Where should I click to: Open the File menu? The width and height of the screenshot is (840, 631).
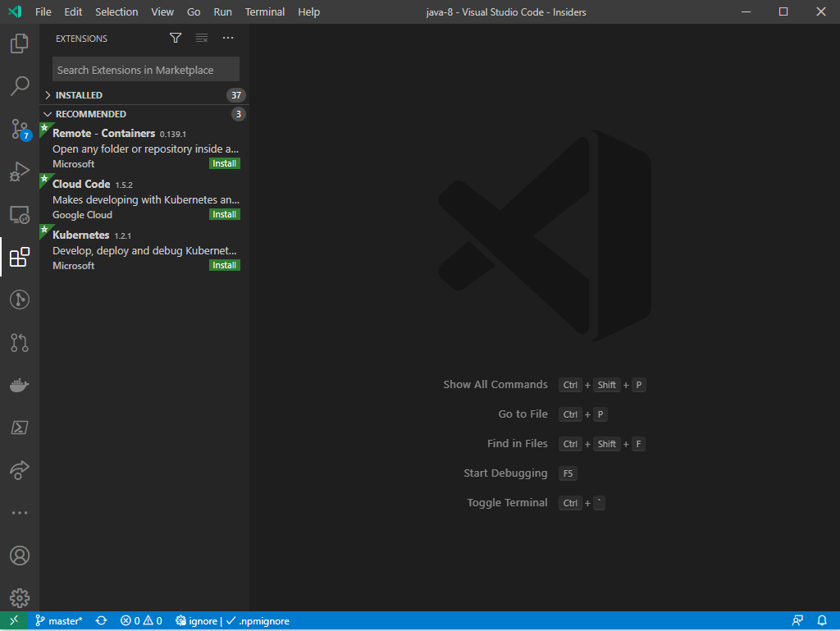click(x=43, y=11)
